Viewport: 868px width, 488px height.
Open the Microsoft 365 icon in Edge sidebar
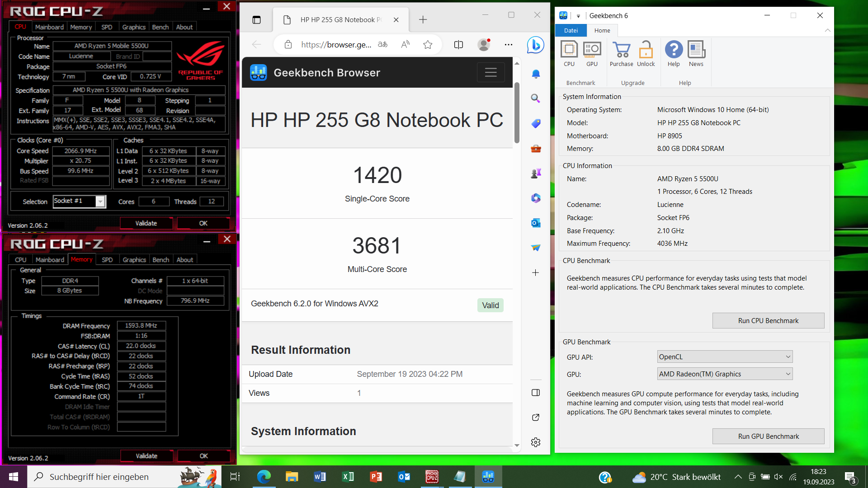[x=536, y=198]
